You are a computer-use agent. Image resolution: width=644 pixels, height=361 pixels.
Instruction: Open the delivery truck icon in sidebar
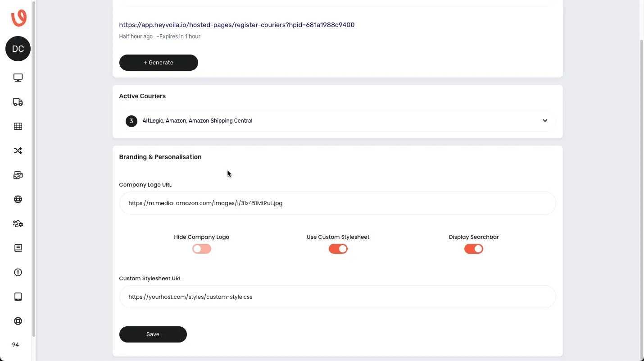[x=18, y=102]
